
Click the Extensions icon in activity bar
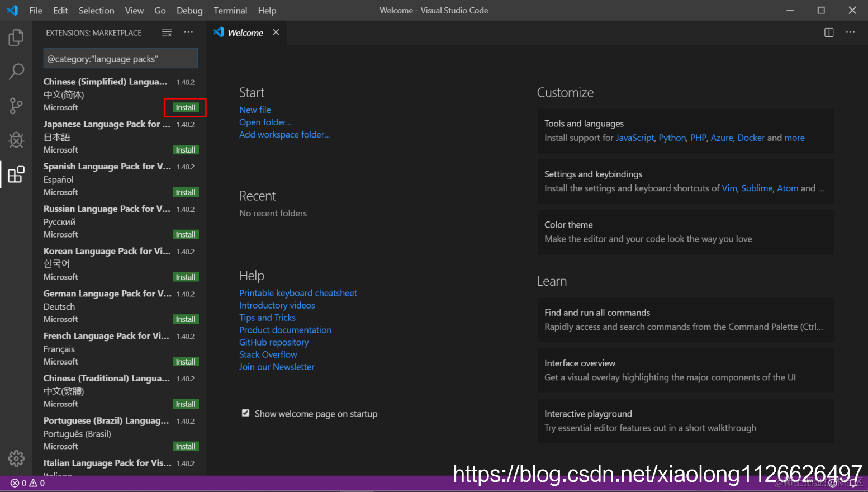[x=16, y=174]
